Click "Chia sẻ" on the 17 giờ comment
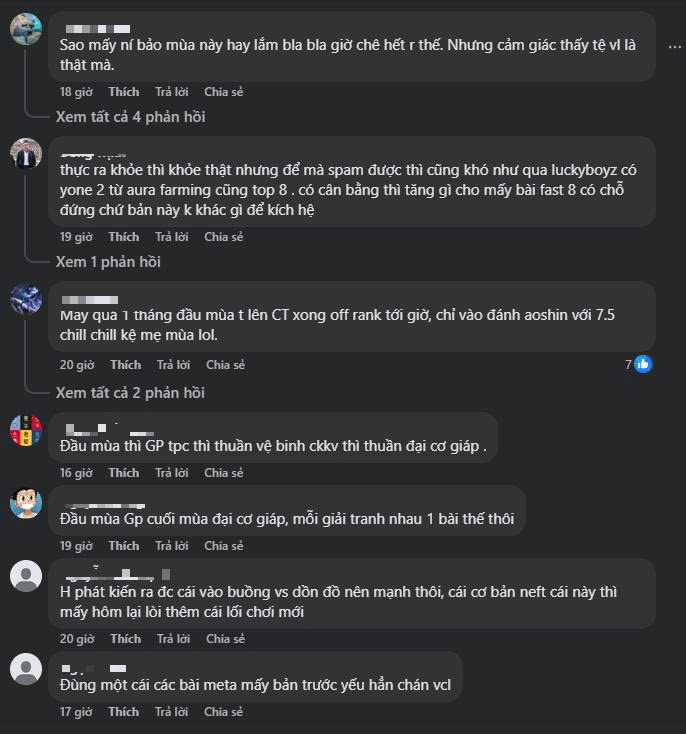686x734 pixels. [x=224, y=712]
